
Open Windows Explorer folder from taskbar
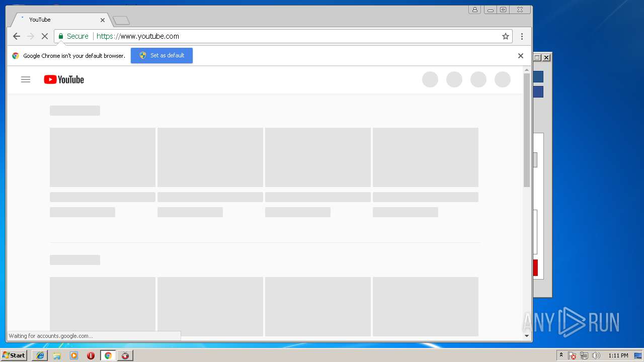[57, 355]
